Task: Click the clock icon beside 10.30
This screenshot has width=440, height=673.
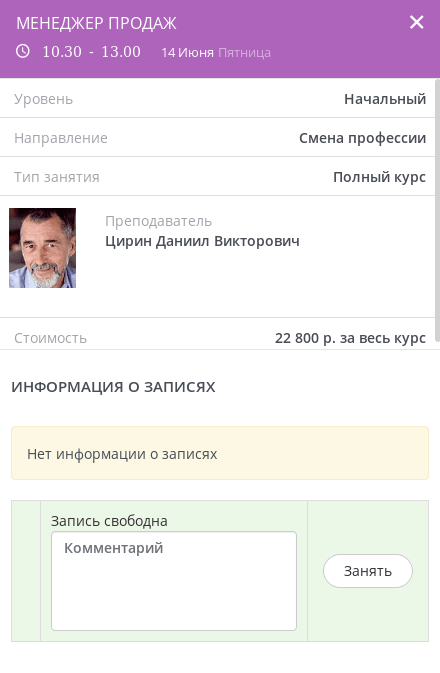Action: pyautogui.click(x=23, y=52)
